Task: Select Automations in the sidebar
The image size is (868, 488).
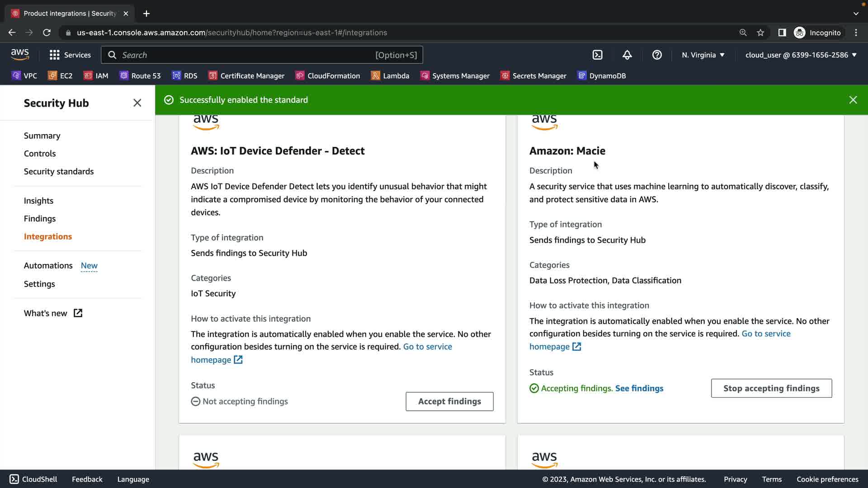Action: point(48,266)
